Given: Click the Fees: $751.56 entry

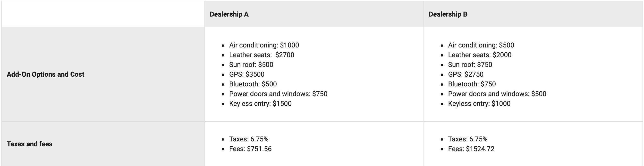Looking at the screenshot, I should tap(250, 149).
